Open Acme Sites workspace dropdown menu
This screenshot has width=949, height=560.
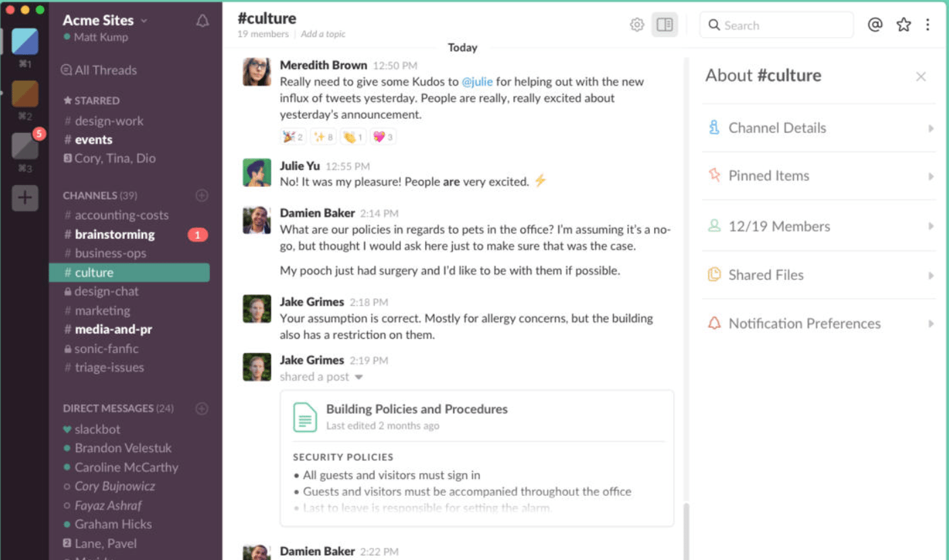point(105,20)
